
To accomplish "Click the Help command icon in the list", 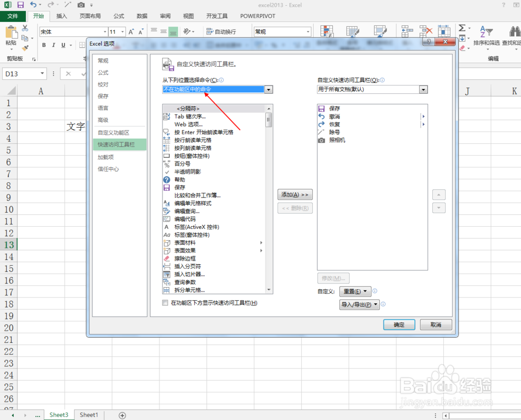I will tap(167, 179).
